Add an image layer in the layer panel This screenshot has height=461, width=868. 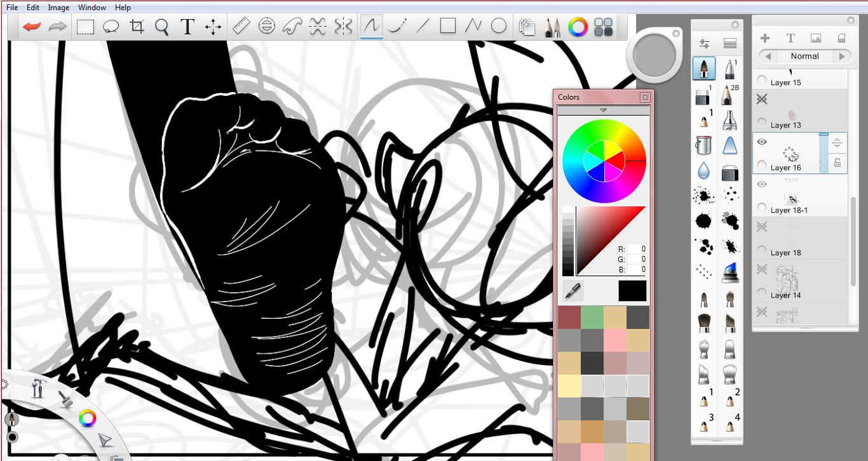point(816,39)
